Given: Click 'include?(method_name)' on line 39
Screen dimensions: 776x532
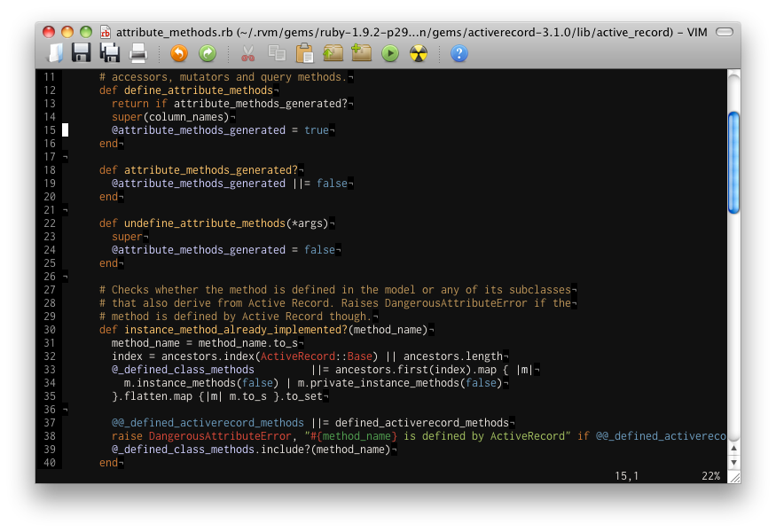Looking at the screenshot, I should coord(325,450).
